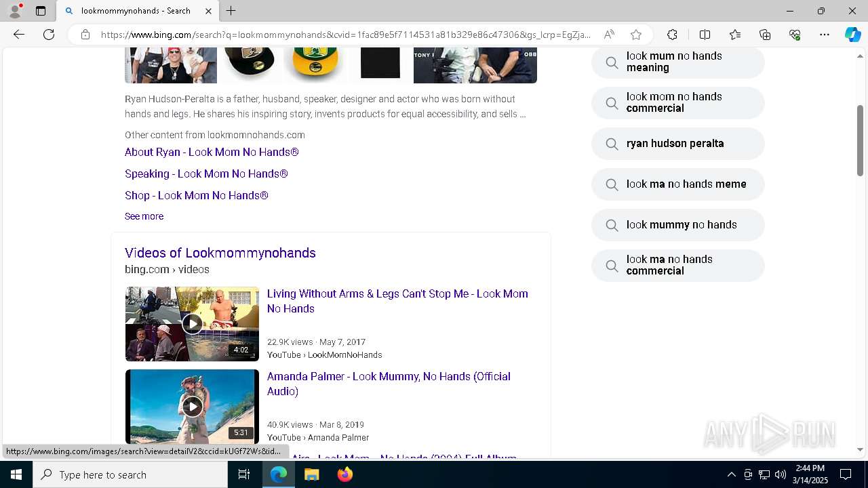Open browser Collections

[x=765, y=35]
